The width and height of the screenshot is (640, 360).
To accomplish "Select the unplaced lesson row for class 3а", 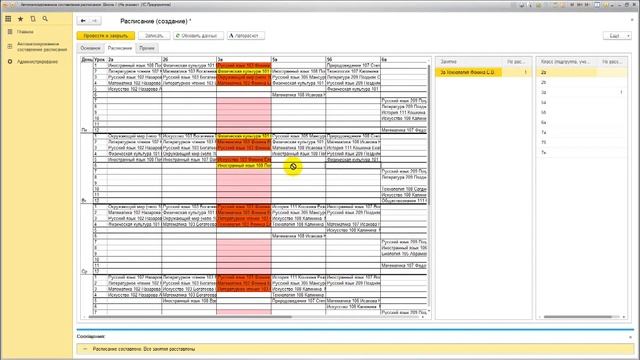I will click(483, 72).
